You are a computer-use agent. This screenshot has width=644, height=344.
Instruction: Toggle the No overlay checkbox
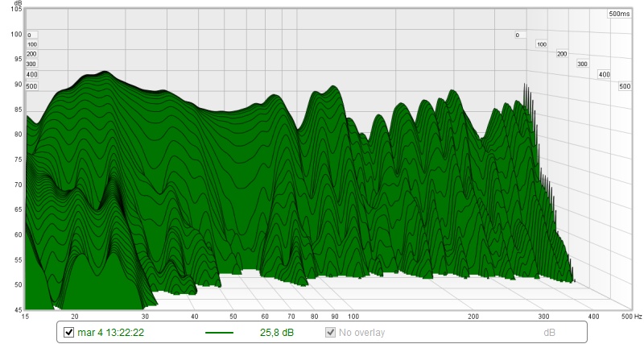tap(330, 332)
